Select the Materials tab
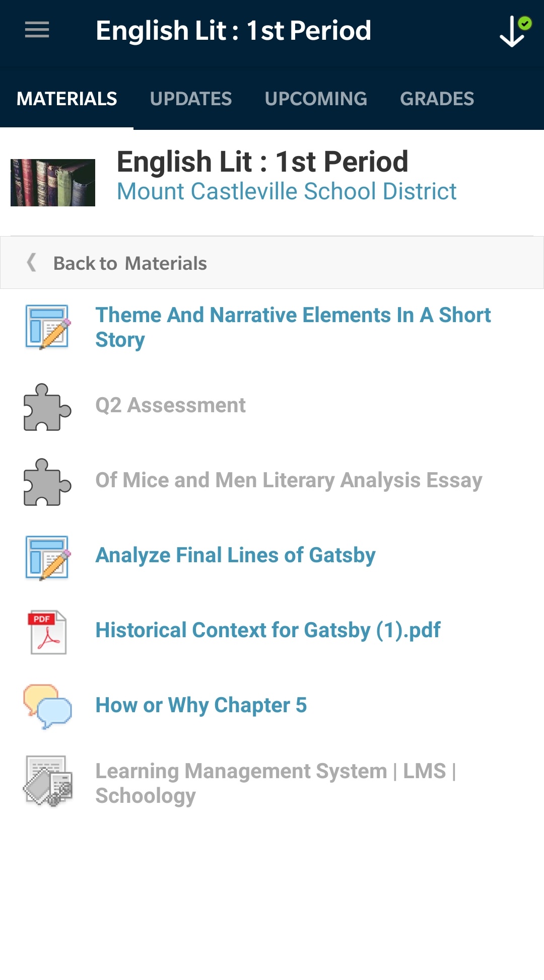Image resolution: width=544 pixels, height=980 pixels. [67, 99]
